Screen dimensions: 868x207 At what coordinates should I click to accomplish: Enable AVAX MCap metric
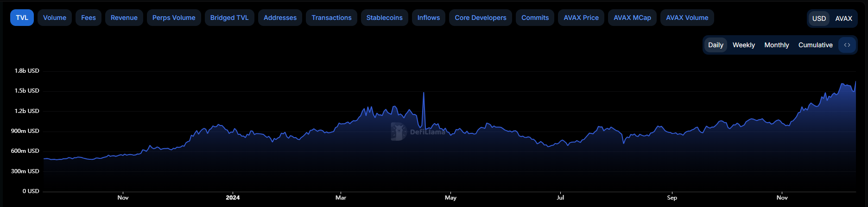pos(632,18)
